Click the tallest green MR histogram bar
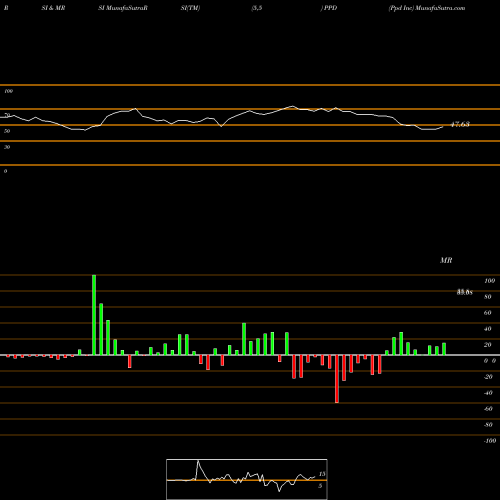 pyautogui.click(x=94, y=315)
